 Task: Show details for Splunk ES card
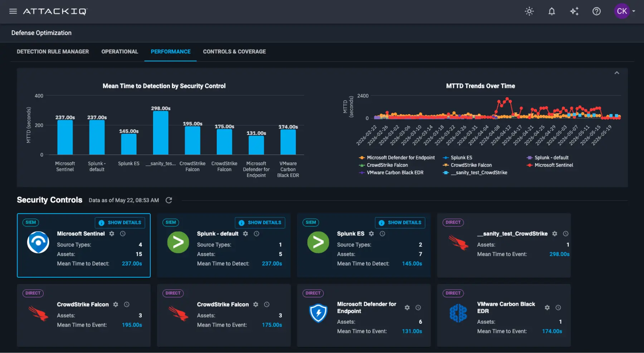(400, 222)
